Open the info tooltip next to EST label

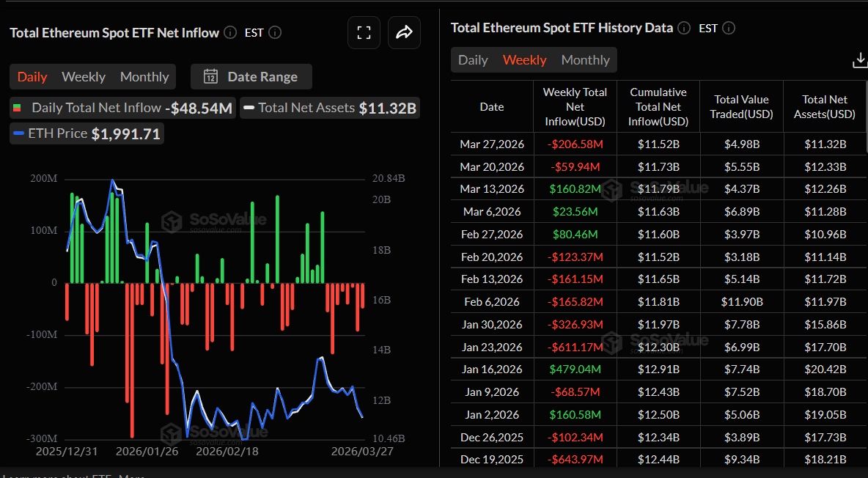[x=274, y=32]
